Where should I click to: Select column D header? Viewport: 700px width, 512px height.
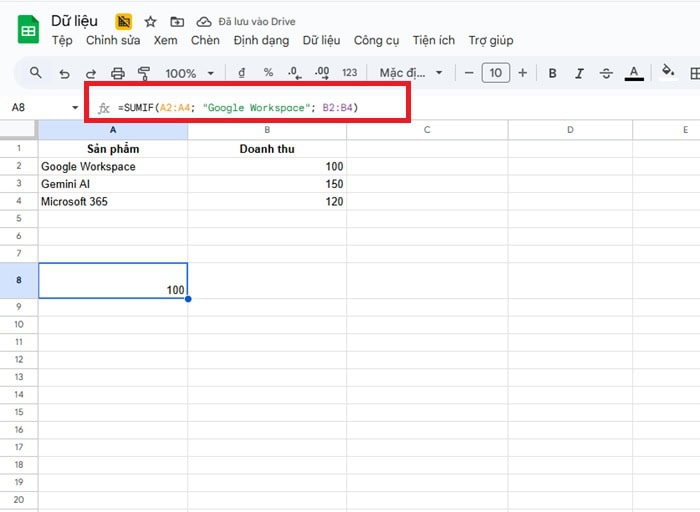[x=570, y=130]
